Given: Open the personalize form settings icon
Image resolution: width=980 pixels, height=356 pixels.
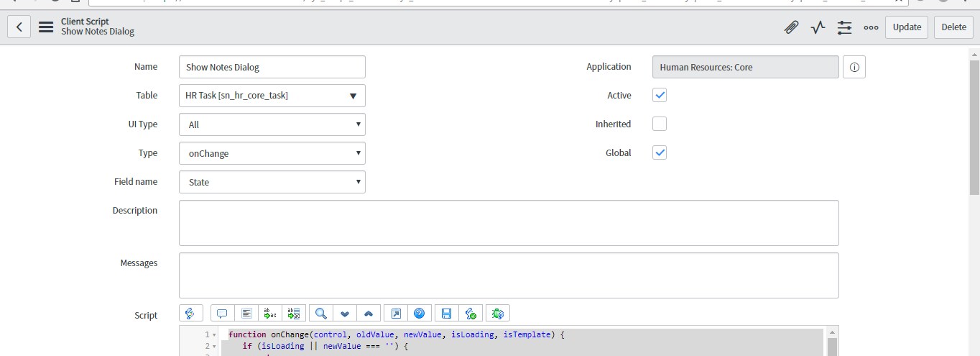Looking at the screenshot, I should click(x=844, y=27).
